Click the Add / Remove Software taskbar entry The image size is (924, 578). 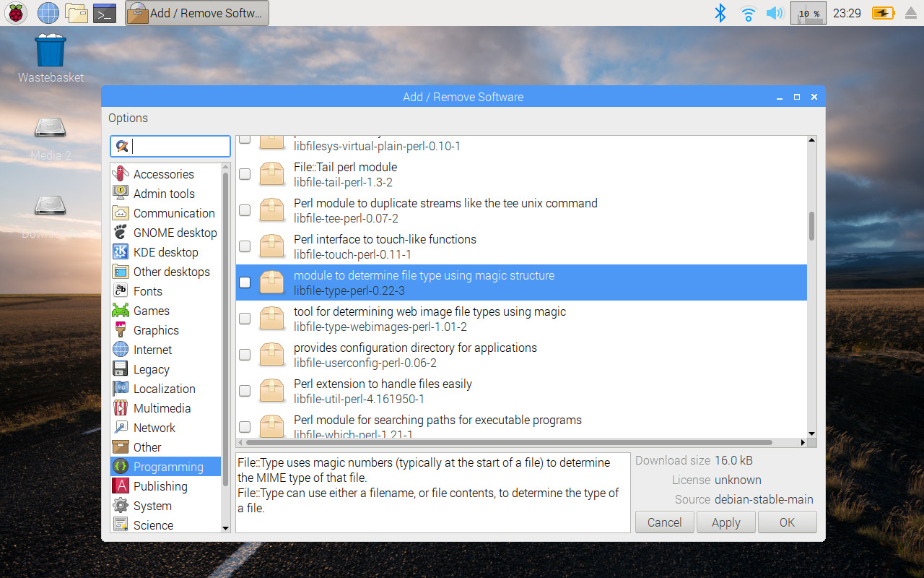tap(196, 13)
